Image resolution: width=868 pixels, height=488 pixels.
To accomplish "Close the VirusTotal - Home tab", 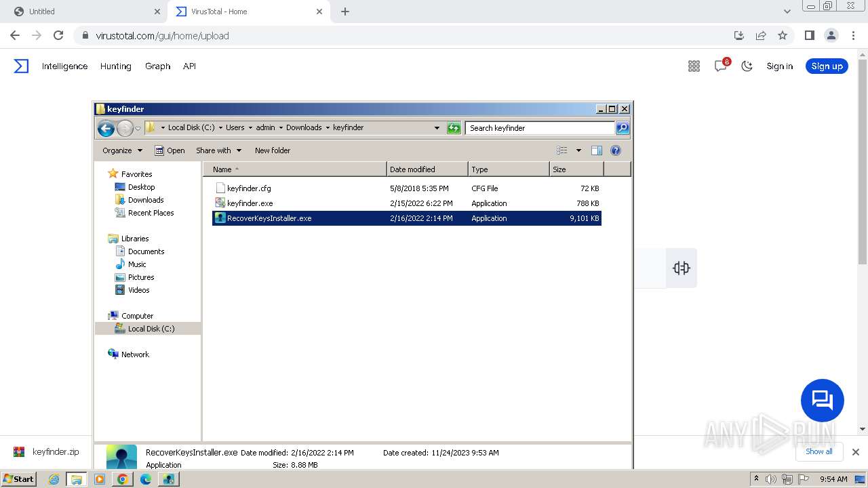I will point(319,12).
